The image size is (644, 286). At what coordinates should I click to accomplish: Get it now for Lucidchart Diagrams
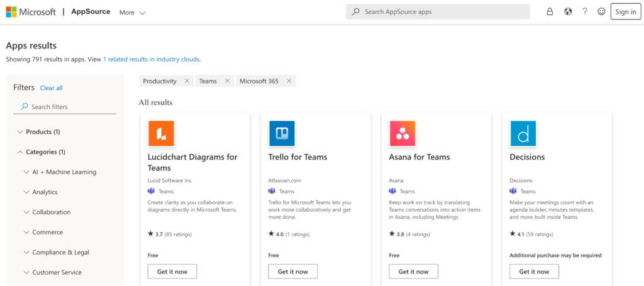(x=172, y=272)
